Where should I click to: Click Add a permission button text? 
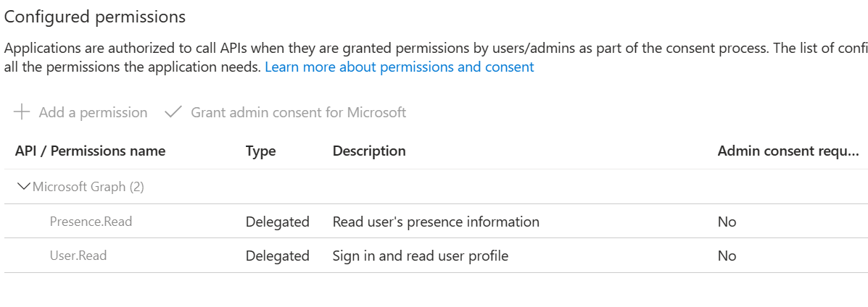point(93,112)
